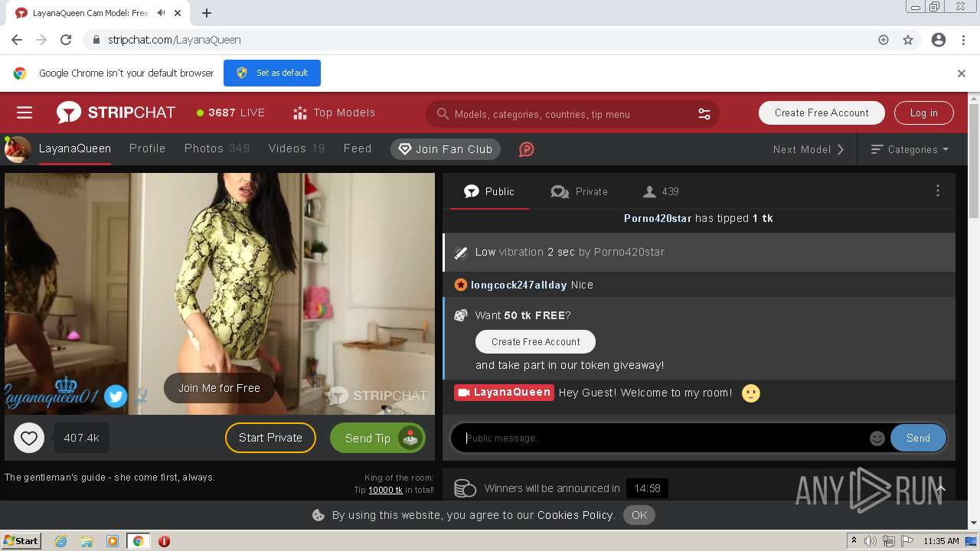
Task: Open chat options three-dot menu
Action: coord(937,191)
